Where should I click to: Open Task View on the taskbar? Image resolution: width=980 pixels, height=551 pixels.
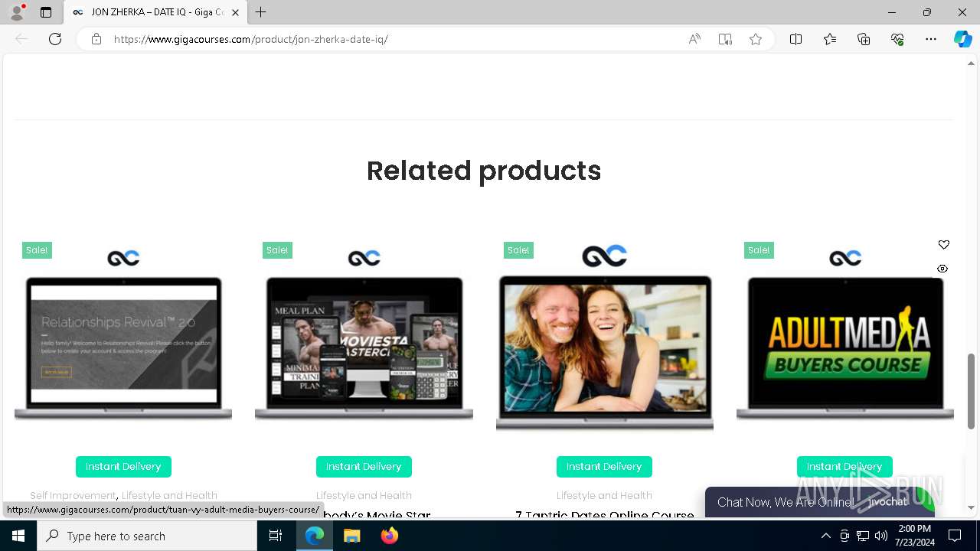click(x=276, y=536)
